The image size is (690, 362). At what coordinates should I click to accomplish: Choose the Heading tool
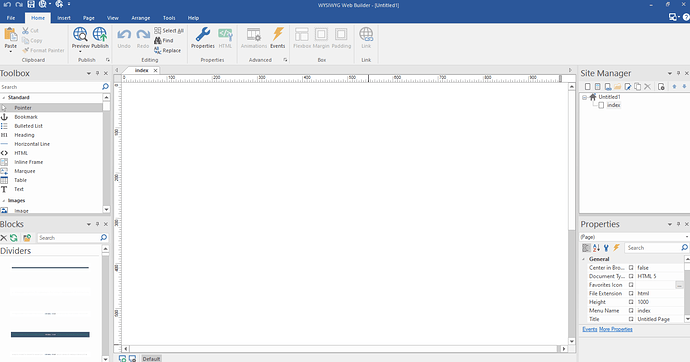[51, 135]
